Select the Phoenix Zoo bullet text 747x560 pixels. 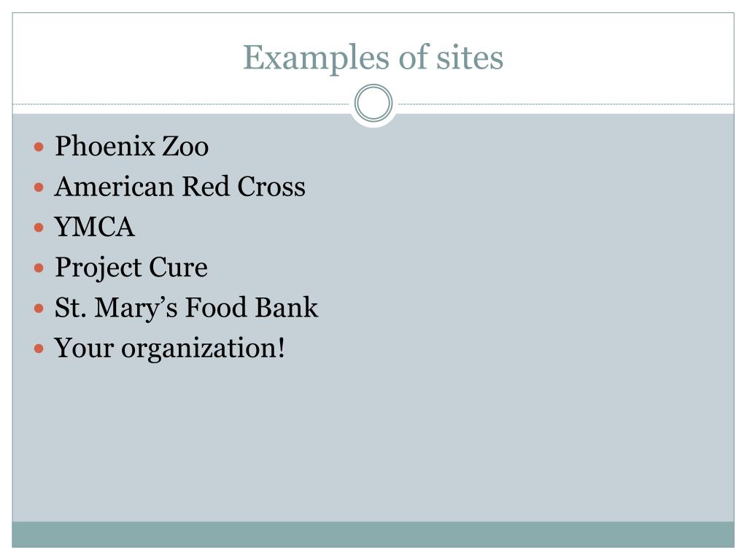(131, 146)
